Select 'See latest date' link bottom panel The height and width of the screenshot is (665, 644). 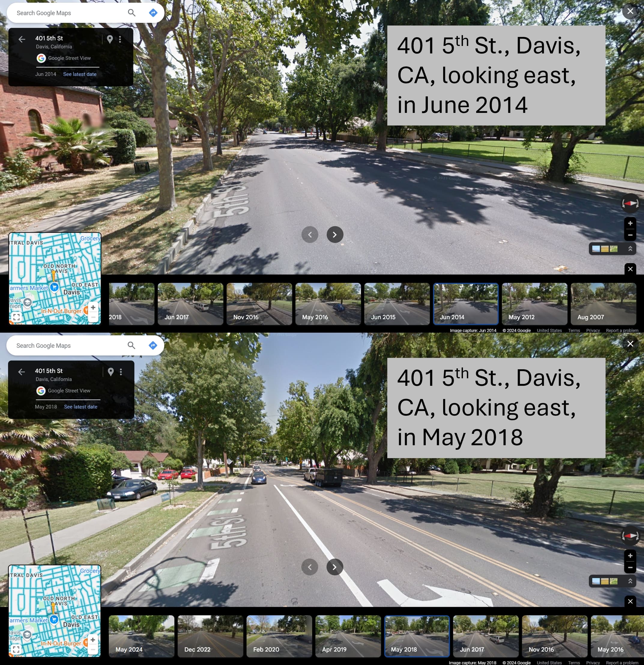80,407
